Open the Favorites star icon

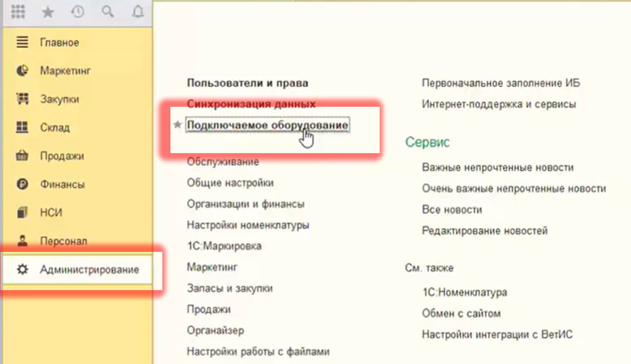(x=48, y=12)
